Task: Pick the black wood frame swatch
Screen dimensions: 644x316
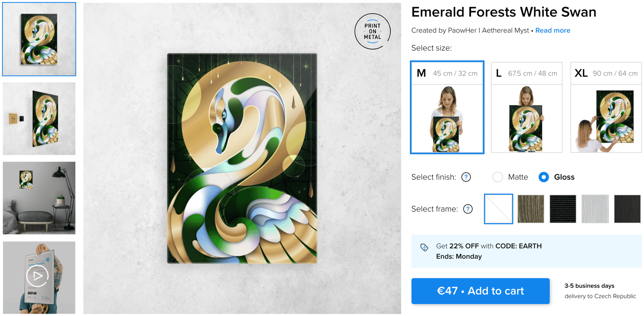Action: click(627, 209)
